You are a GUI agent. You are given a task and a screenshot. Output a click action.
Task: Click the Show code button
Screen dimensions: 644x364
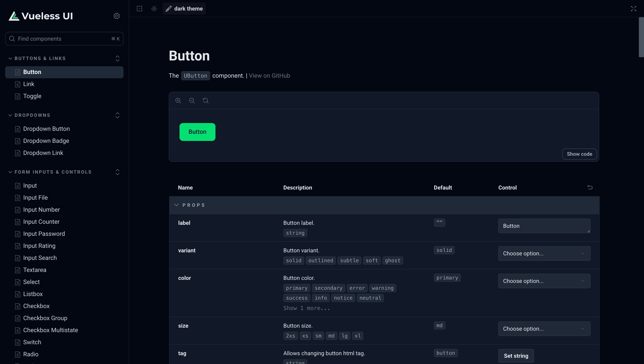click(579, 154)
